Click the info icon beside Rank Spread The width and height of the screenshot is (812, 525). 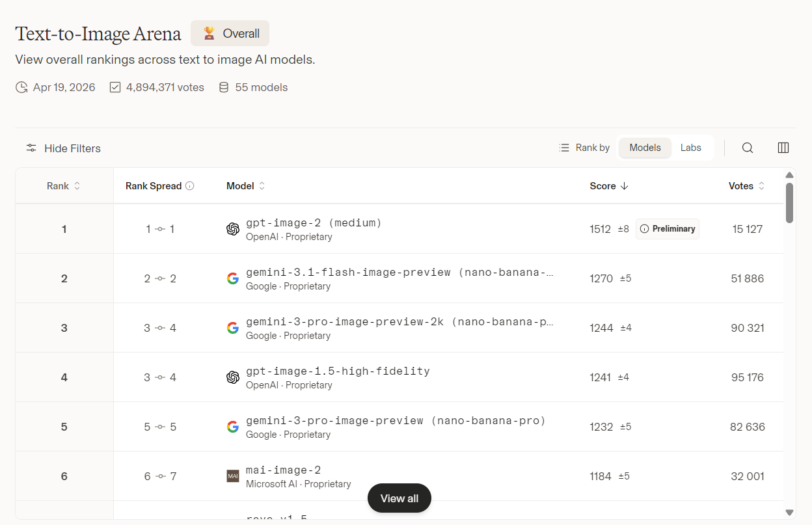[190, 186]
